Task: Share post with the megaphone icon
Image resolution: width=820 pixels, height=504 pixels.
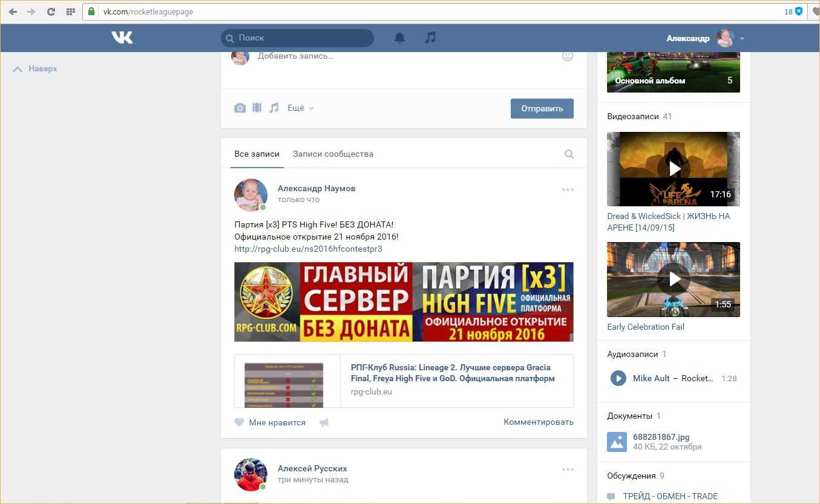Action: (324, 422)
